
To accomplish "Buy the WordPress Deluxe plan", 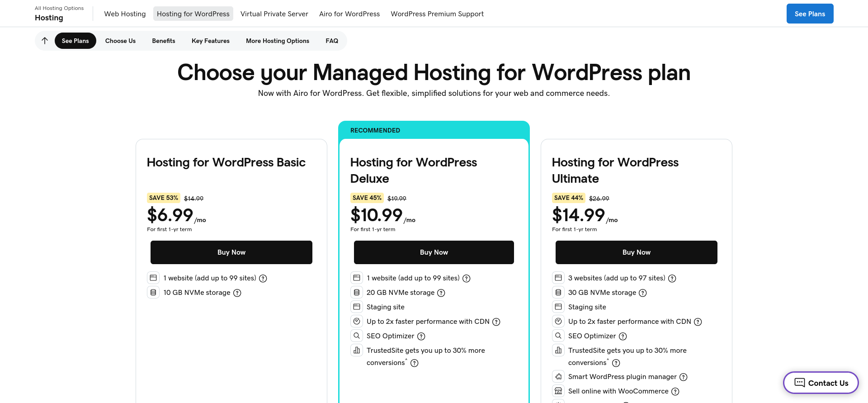I will click(434, 252).
